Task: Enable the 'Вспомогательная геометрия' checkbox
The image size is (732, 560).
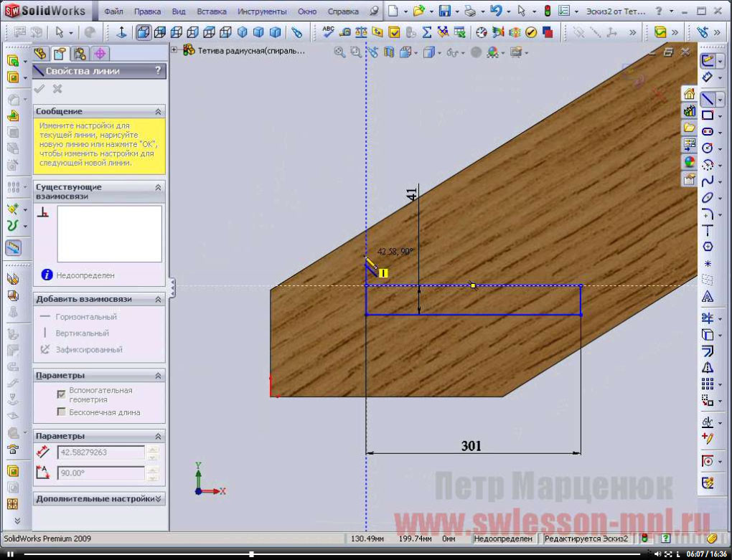Action: pyautogui.click(x=62, y=394)
